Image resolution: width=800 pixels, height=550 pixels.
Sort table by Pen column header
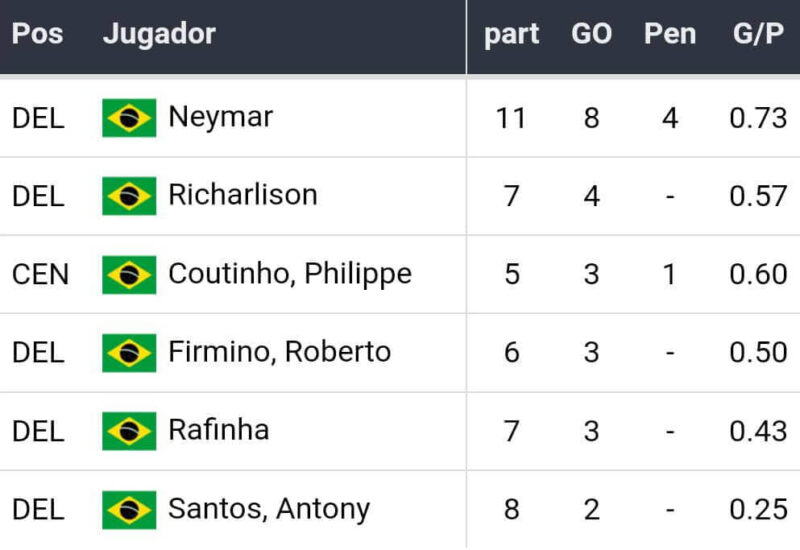[x=669, y=34]
